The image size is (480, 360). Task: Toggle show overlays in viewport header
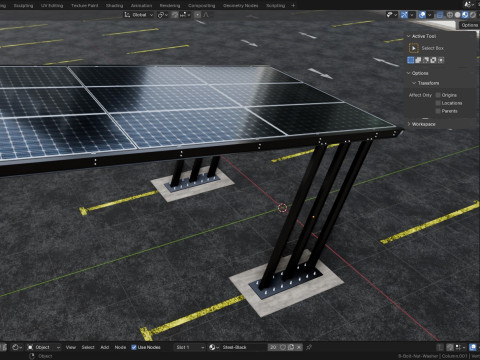tap(422, 15)
